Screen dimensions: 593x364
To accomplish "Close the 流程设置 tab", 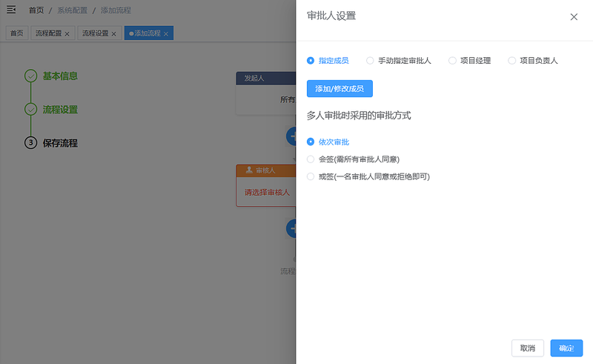I will (113, 33).
